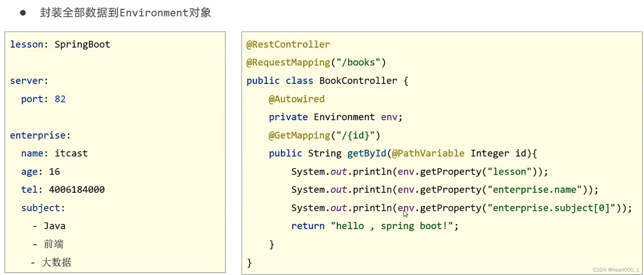Select the 'name: itcast' line

tap(54, 153)
